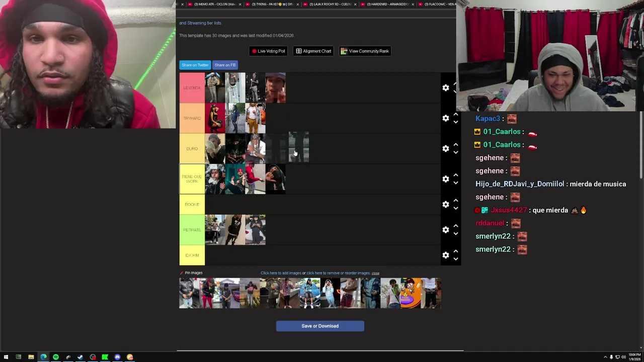The height and width of the screenshot is (362, 644).
Task: Select first image in the image pool
Action: pos(190,293)
